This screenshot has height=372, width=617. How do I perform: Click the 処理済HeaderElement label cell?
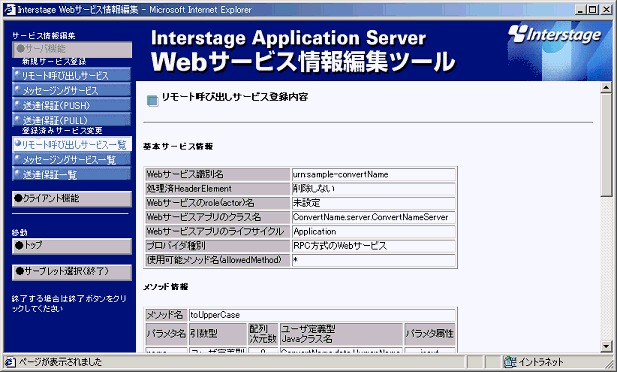coord(218,189)
